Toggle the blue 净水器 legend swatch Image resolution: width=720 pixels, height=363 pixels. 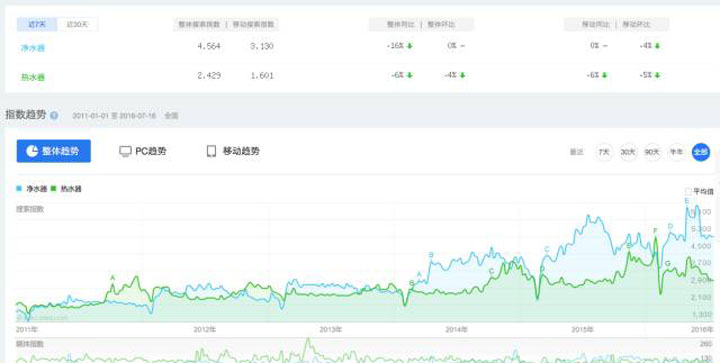(19, 188)
